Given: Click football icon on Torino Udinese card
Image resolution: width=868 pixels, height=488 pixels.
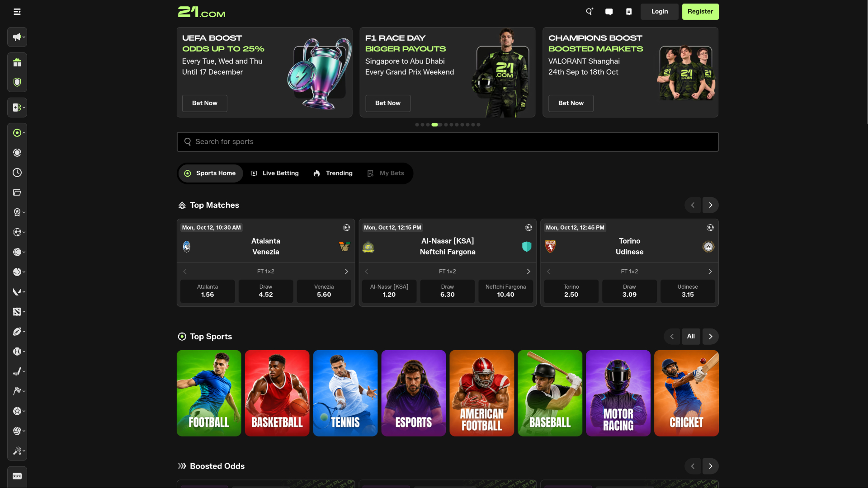Looking at the screenshot, I should tap(710, 228).
